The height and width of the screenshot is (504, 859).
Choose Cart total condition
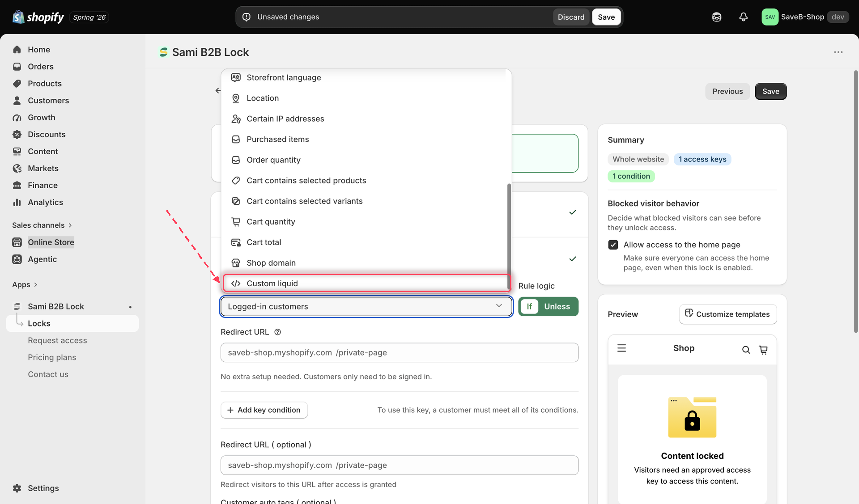[366, 242]
